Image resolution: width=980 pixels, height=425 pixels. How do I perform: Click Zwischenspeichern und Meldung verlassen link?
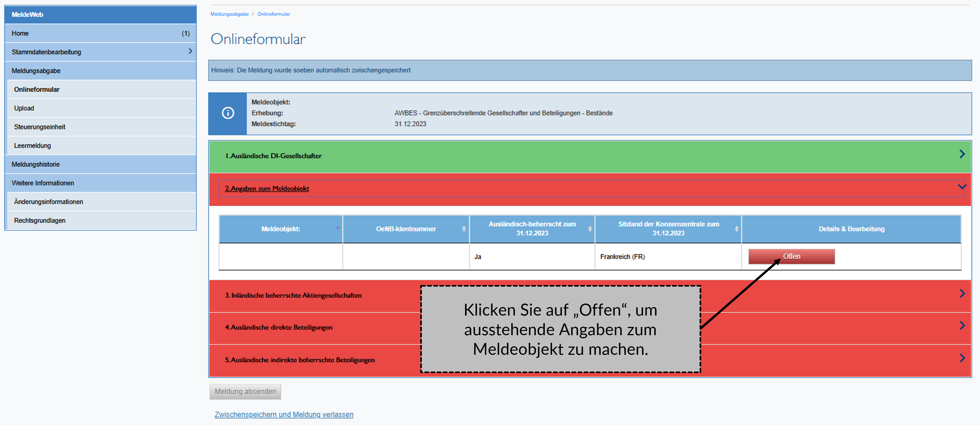pos(284,414)
